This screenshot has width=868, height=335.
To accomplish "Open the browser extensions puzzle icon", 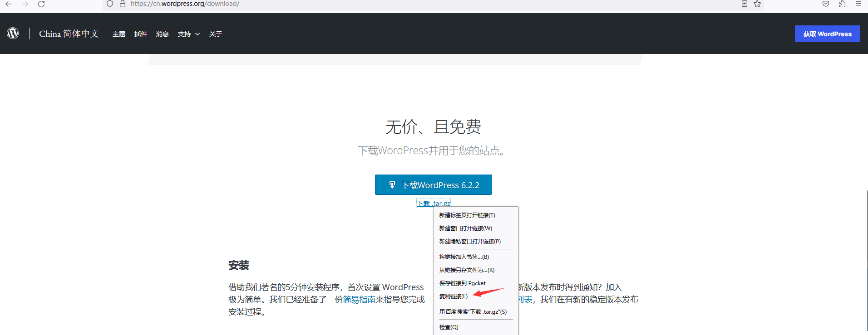I will pos(842,4).
